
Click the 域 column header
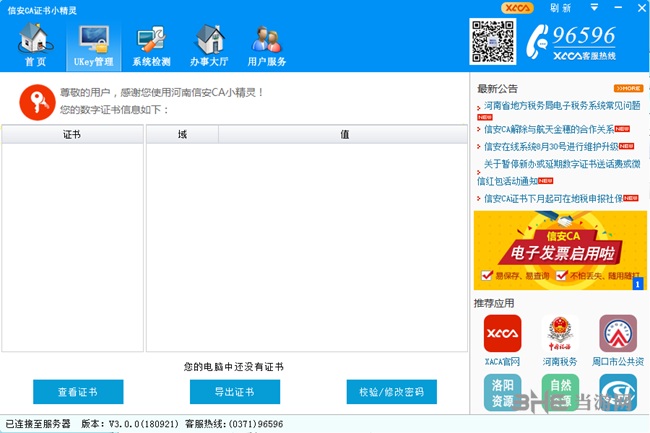click(x=182, y=134)
